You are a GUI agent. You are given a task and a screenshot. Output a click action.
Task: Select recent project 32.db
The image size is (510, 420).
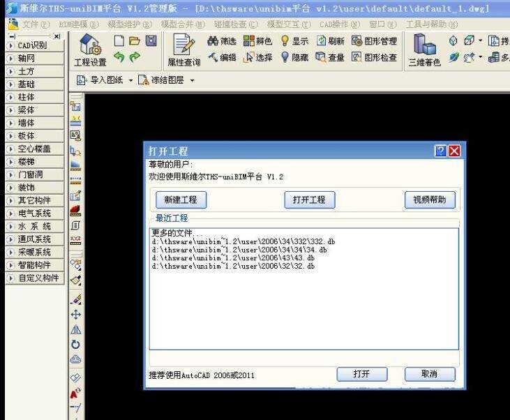[233, 266]
